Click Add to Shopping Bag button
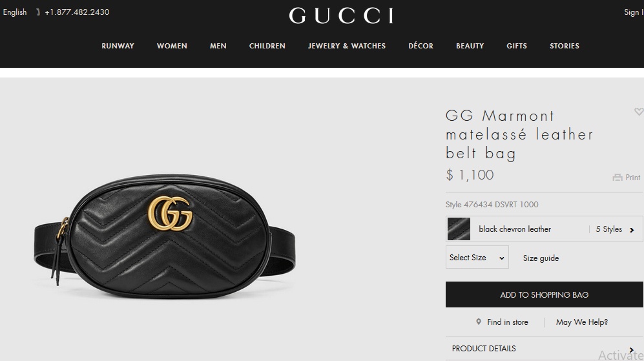 coord(544,294)
